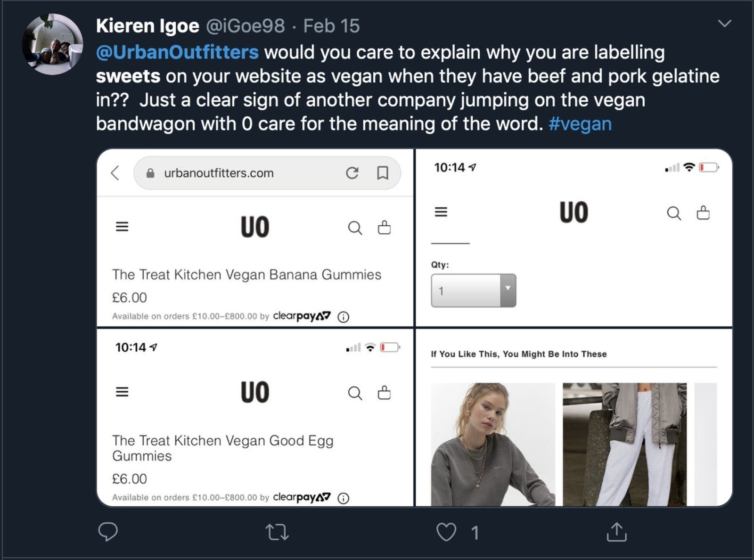Image resolution: width=754 pixels, height=560 pixels.
Task: Open the hamburger menu in the Banana Gummies screenshot
Action: [122, 227]
